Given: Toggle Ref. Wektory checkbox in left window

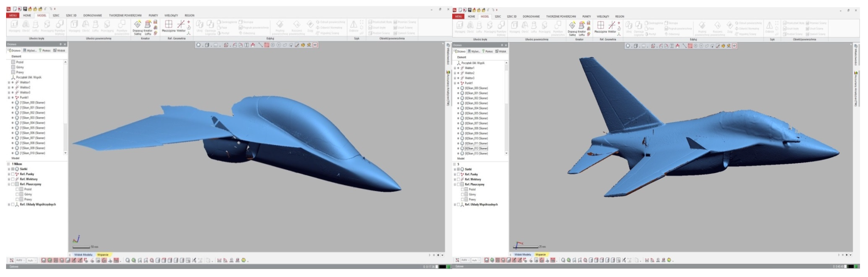Looking at the screenshot, I should (13, 179).
